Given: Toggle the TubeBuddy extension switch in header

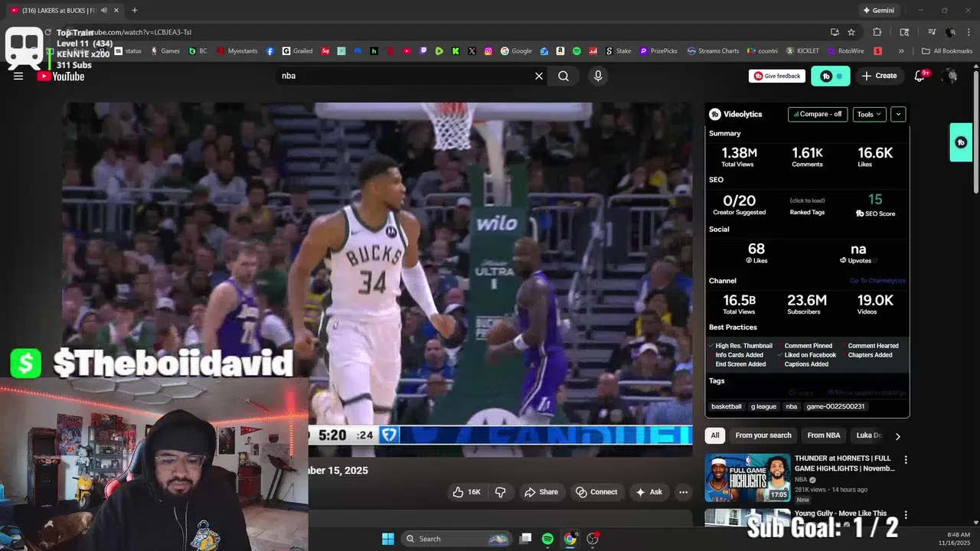Looking at the screenshot, I should click(x=831, y=76).
